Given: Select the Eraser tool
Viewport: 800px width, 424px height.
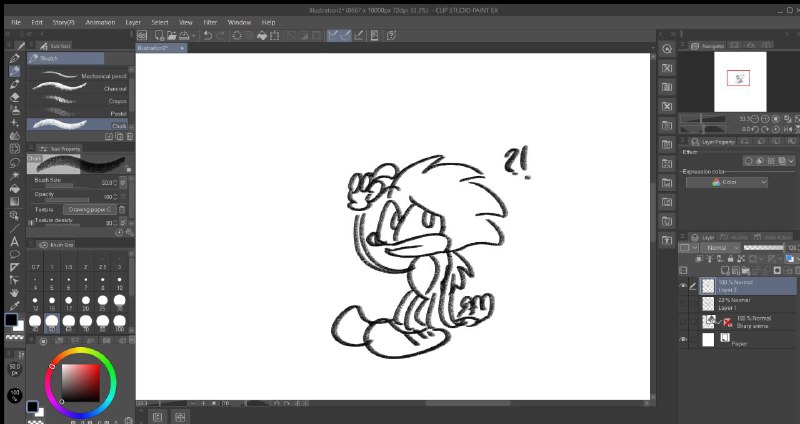Looking at the screenshot, I should pos(14,97).
